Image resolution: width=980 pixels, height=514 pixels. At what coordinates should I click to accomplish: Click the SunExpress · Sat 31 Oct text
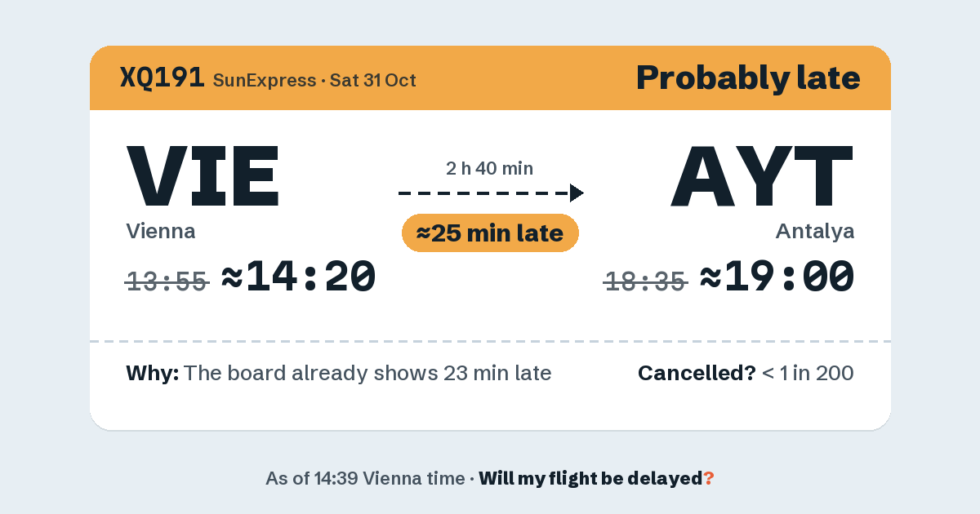click(x=314, y=80)
